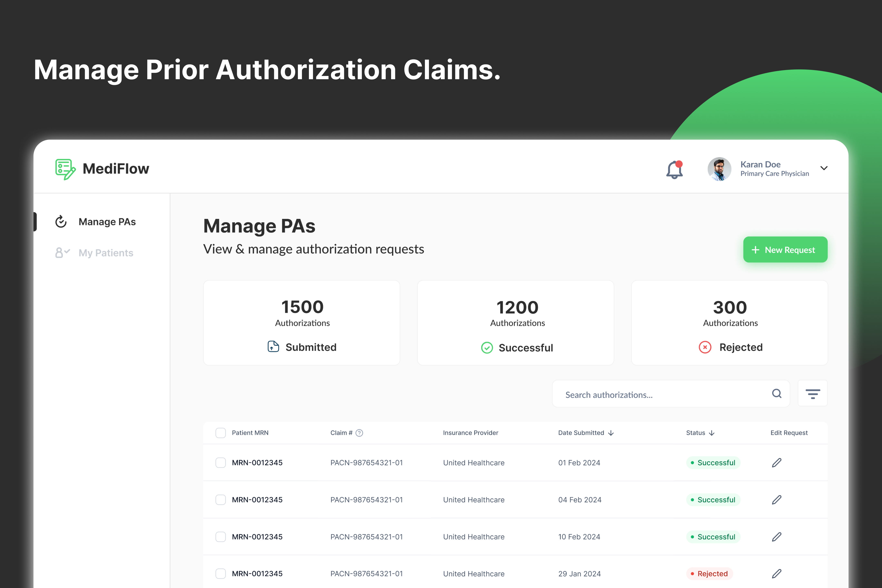Click the Karan Doe profile avatar
The width and height of the screenshot is (882, 588).
tap(719, 169)
